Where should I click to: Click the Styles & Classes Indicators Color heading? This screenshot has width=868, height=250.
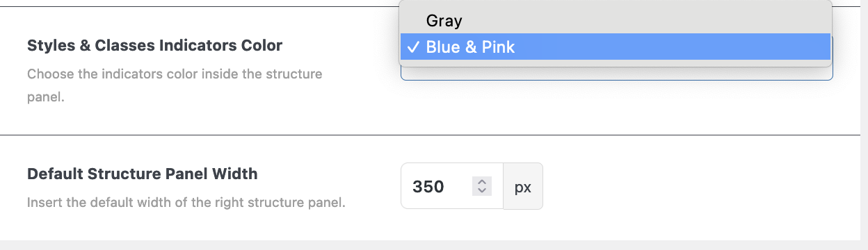click(154, 46)
